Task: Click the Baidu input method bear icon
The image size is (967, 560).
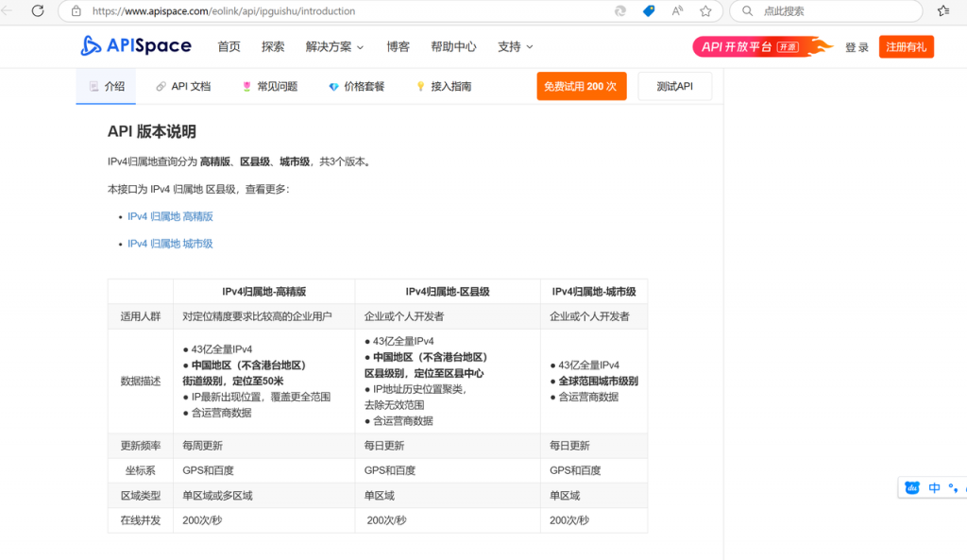Action: click(x=912, y=488)
